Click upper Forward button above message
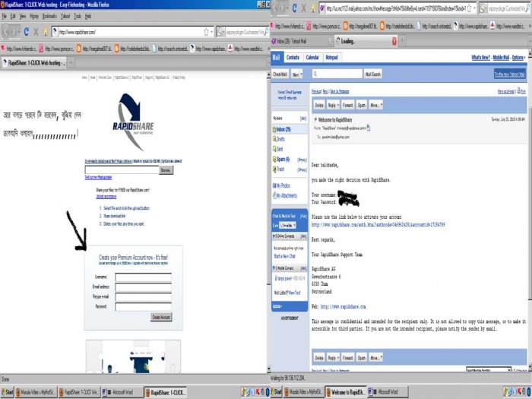Image resolution: width=532 pixels, height=399 pixels. click(348, 105)
